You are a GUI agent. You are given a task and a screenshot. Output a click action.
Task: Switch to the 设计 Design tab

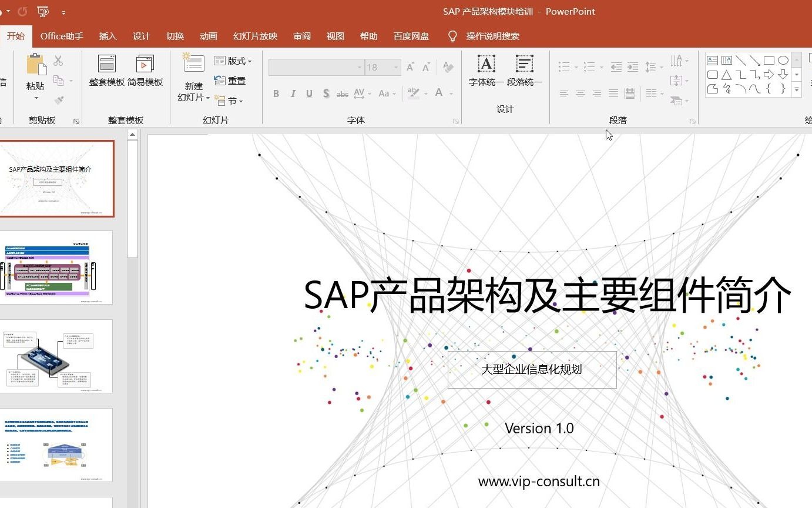(x=142, y=36)
